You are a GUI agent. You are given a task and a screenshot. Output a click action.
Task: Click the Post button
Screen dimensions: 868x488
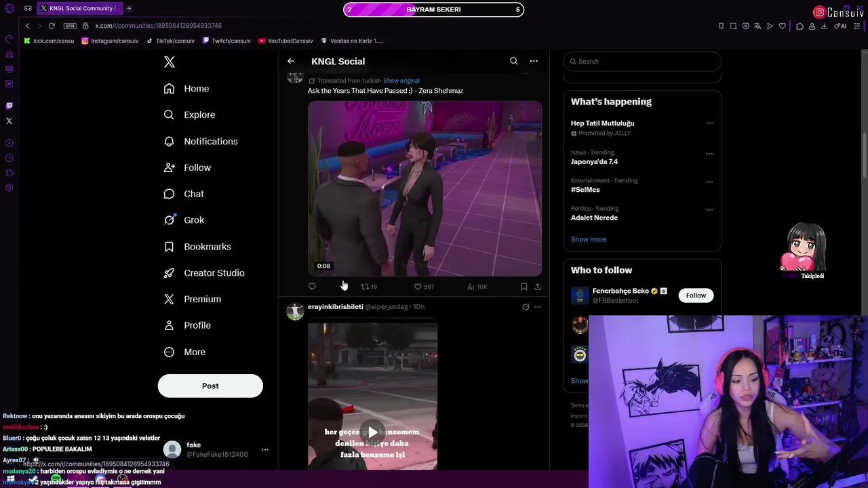[210, 386]
